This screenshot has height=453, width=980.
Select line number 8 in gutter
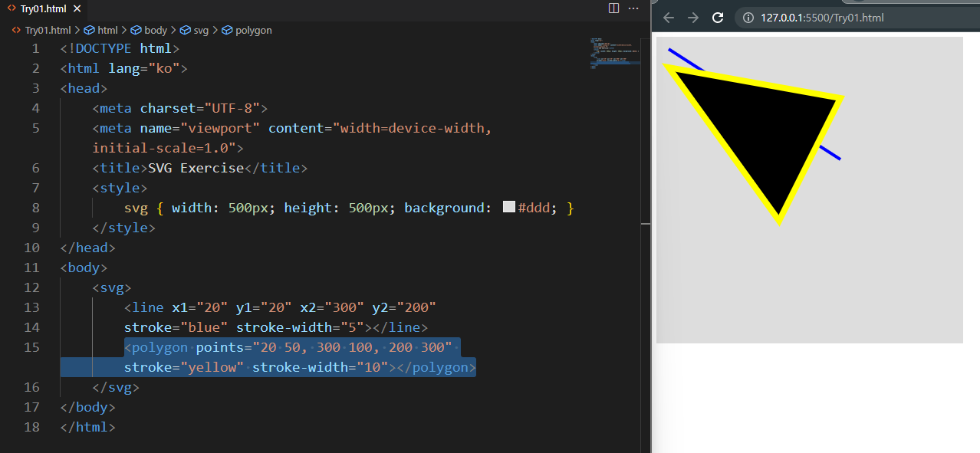(35, 208)
